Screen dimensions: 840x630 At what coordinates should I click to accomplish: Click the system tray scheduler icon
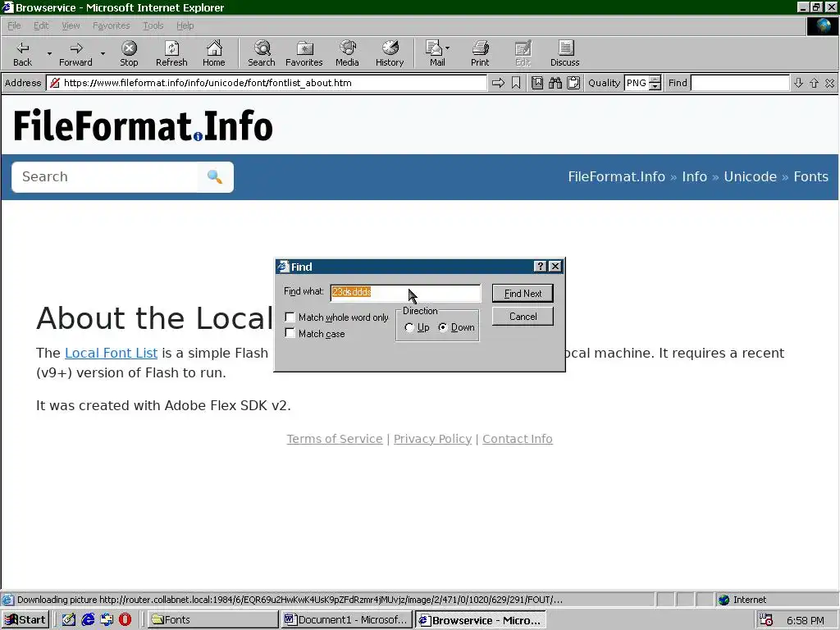pyautogui.click(x=767, y=620)
